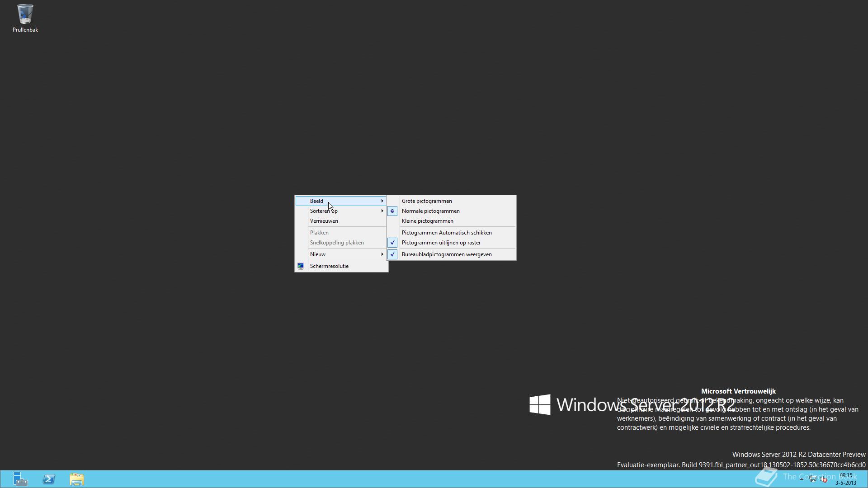Toggle Bureaubladpictogrammen weergeven

click(451, 254)
